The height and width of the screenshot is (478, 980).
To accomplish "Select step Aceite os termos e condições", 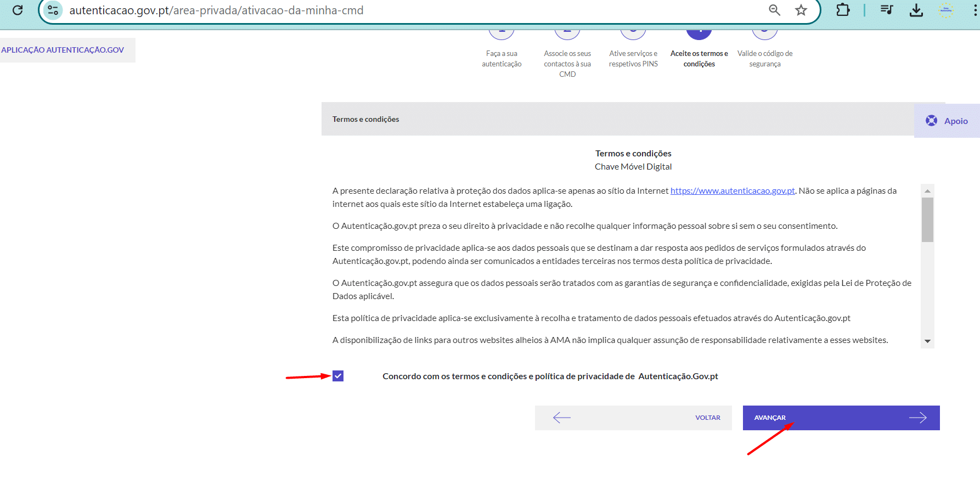I will (x=699, y=59).
